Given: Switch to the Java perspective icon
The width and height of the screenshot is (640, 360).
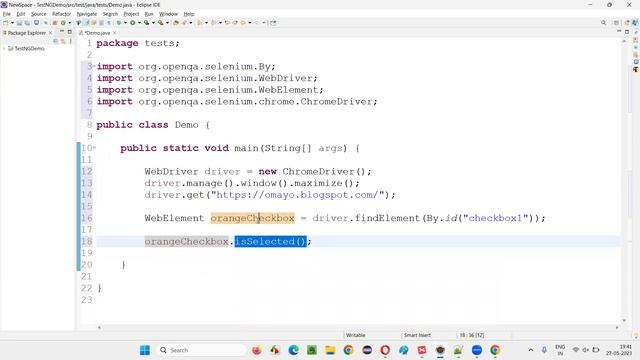Looking at the screenshot, I should point(635,23).
